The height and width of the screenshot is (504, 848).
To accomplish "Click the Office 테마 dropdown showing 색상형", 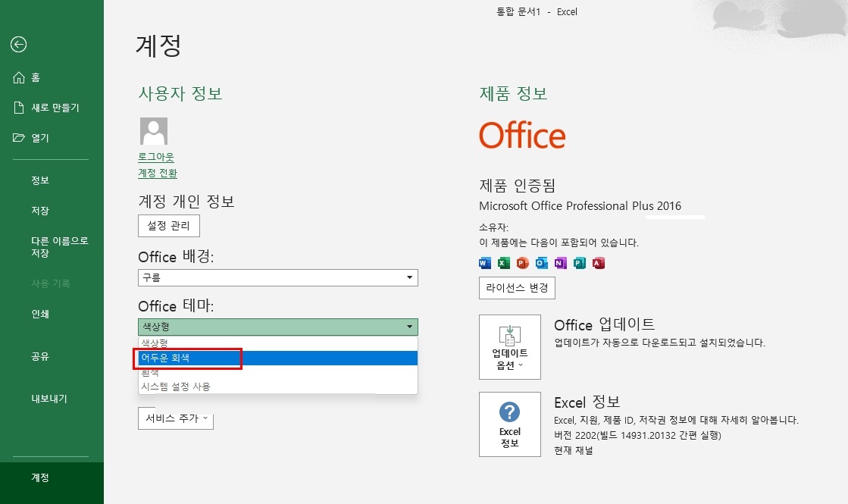I will pos(278,327).
